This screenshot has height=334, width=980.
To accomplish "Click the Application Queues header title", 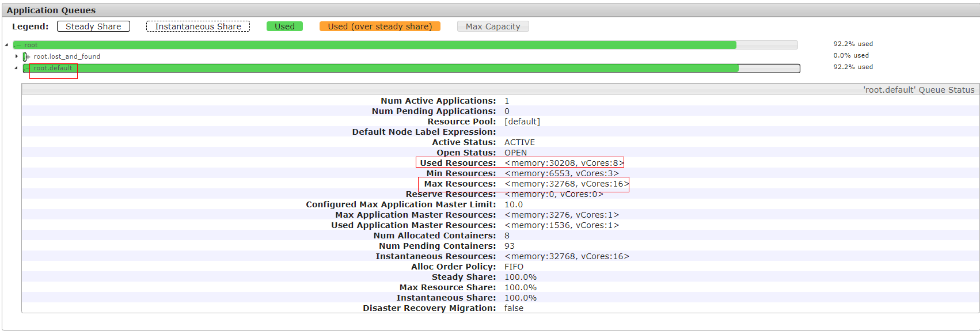I will 51,10.
